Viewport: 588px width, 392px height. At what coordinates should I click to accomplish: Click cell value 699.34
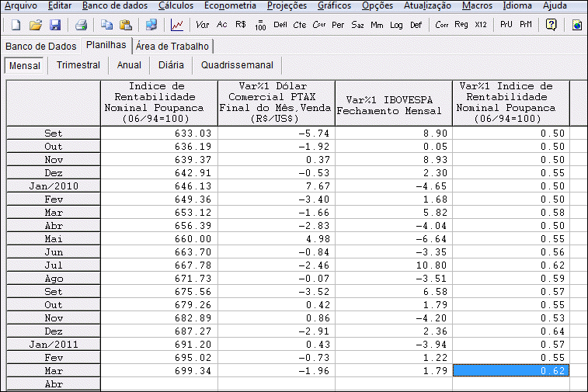coord(159,370)
